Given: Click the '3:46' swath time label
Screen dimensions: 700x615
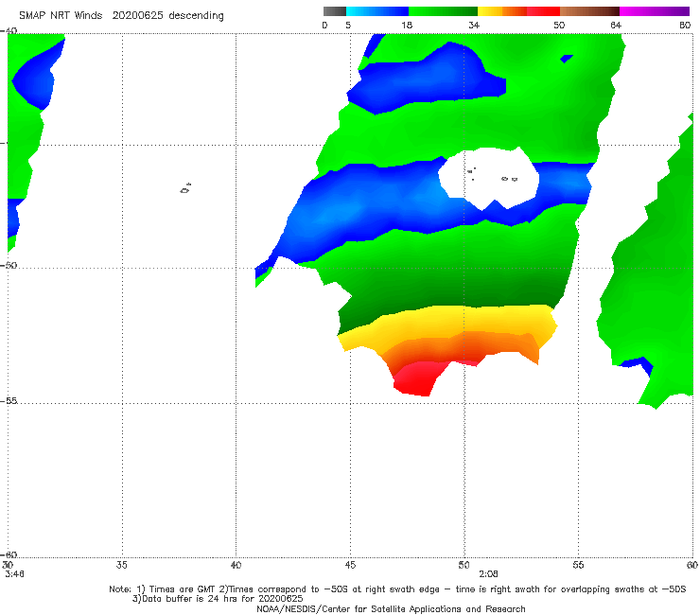Looking at the screenshot, I should click(14, 573).
